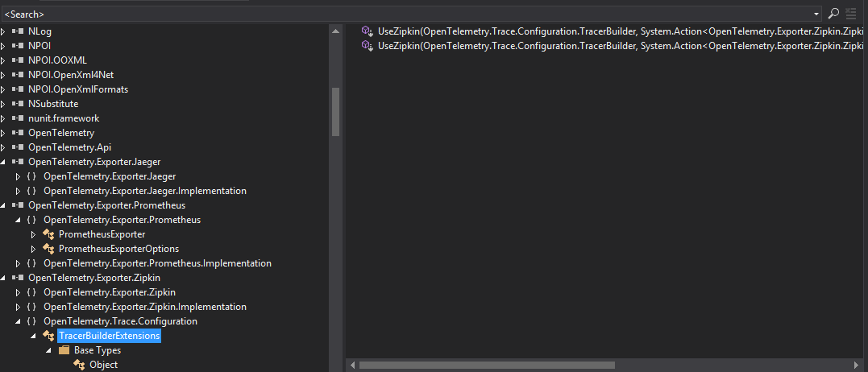Click the Base Types folder icon
Image resolution: width=868 pixels, height=372 pixels.
[64, 350]
